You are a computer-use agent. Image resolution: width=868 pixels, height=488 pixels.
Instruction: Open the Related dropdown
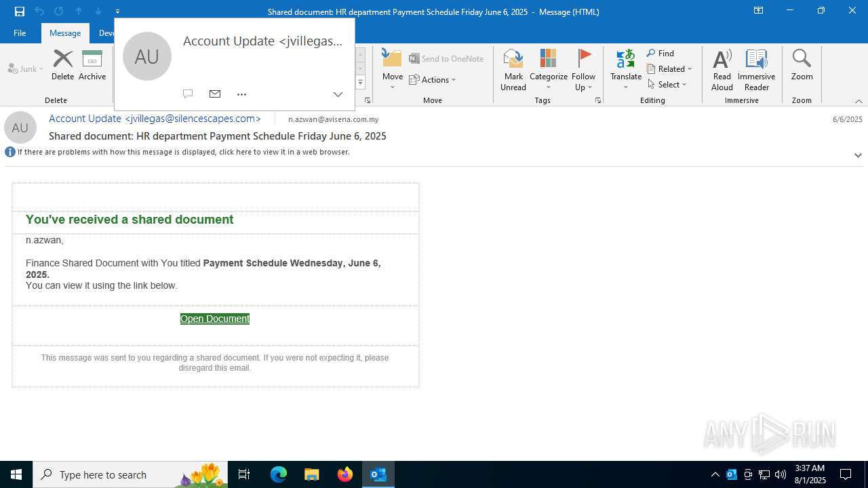[x=669, y=68]
